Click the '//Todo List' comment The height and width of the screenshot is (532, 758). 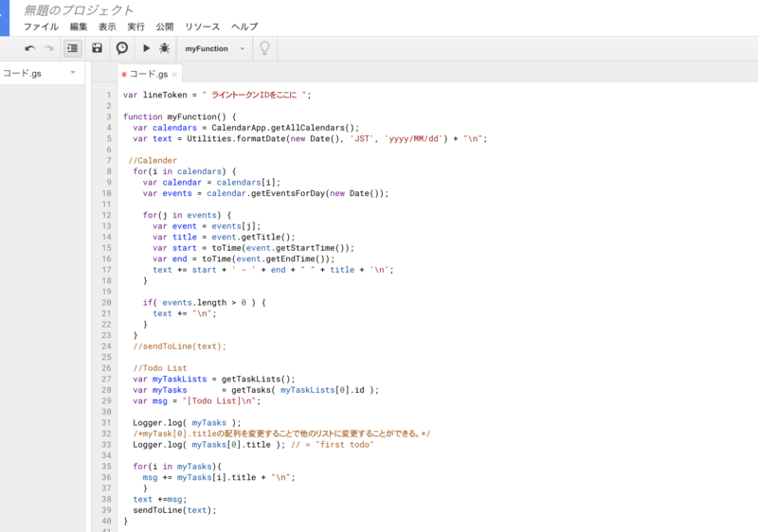[x=159, y=368]
